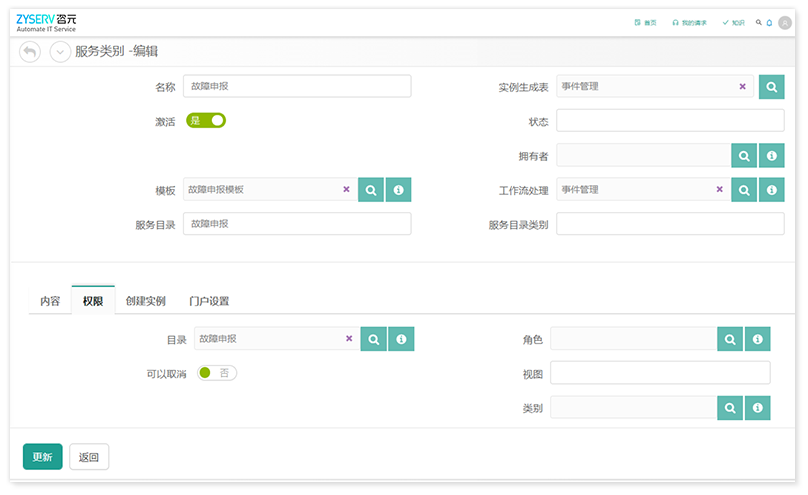
Task: Focus 服务目录类别 input field
Action: point(670,224)
